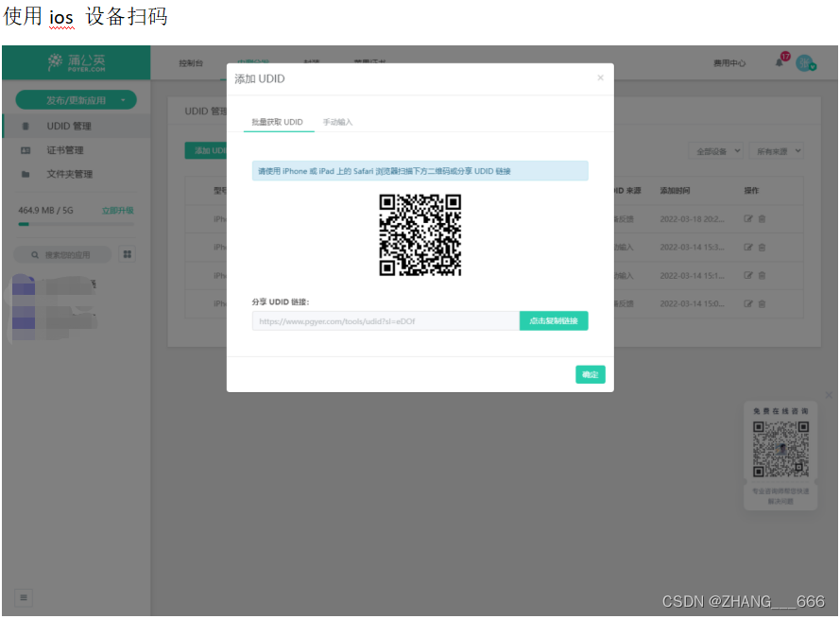Select UDID 管理 in the sidebar

pyautogui.click(x=77, y=126)
